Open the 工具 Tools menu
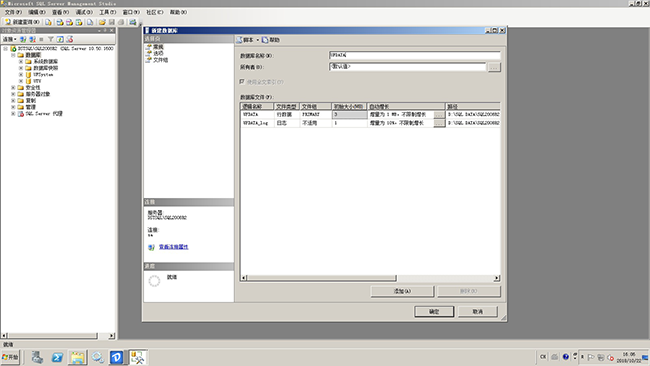Viewport: 650px width, 366px height. pos(107,12)
